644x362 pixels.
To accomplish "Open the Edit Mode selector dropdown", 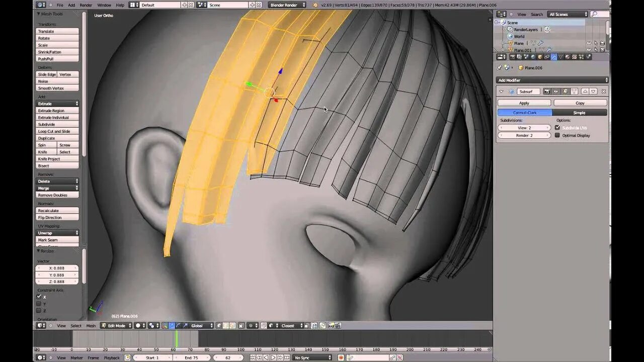I will [116, 326].
